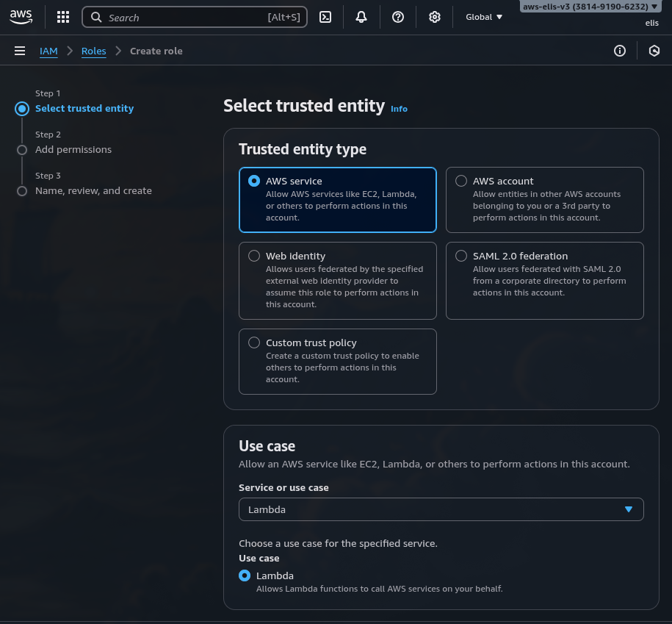
Task: Select SAML 2.0 federation entity type
Action: (461, 256)
